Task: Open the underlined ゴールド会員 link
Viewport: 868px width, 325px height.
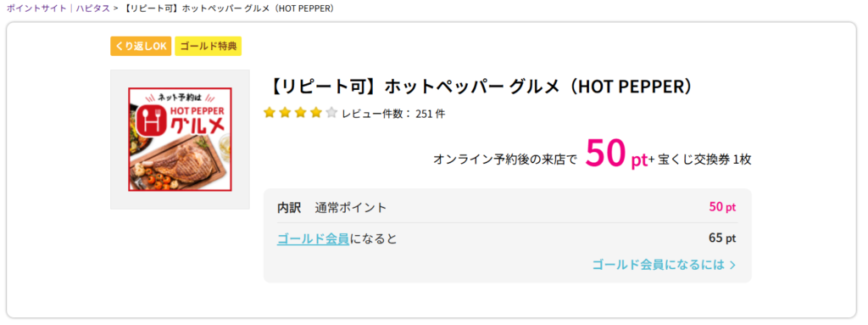Action: (314, 239)
